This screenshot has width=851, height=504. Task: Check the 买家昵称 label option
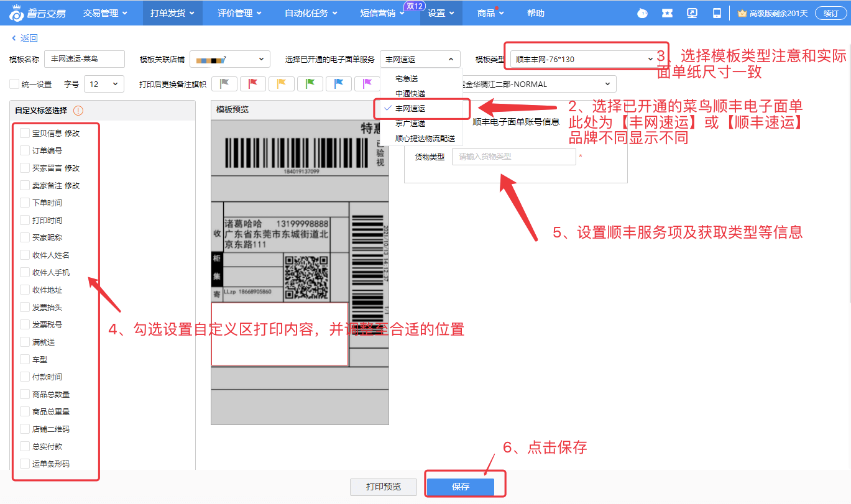click(x=25, y=237)
